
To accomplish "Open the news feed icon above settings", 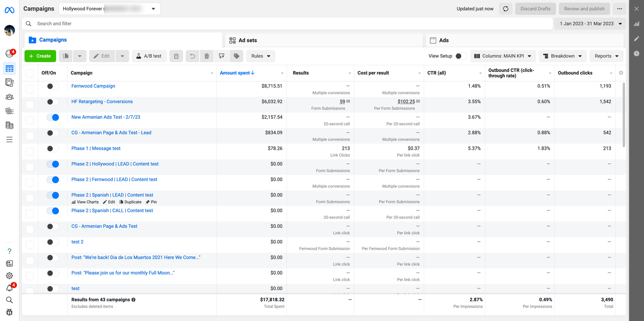I will [x=9, y=263].
